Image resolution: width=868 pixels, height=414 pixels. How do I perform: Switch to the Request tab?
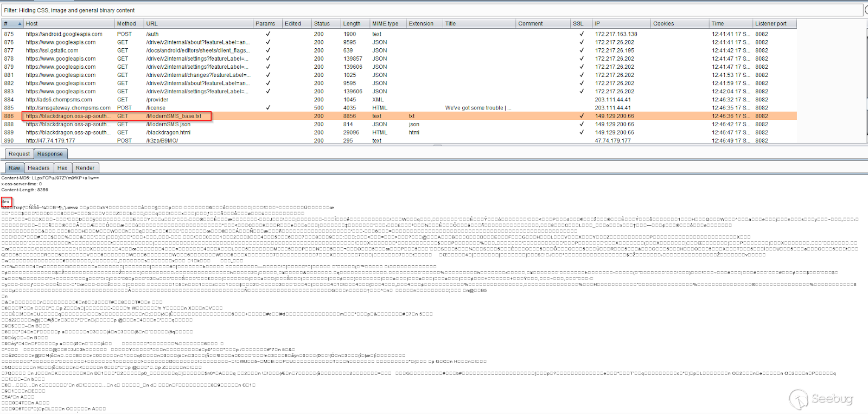click(x=19, y=154)
